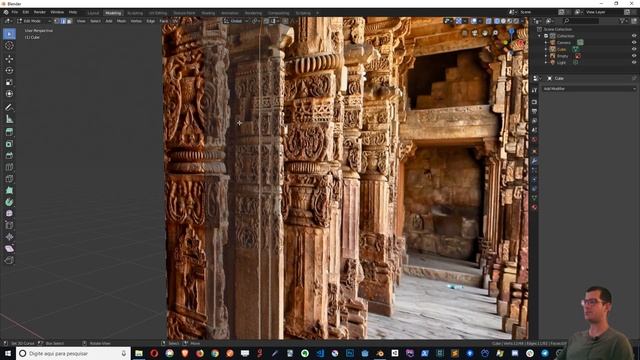Screen dimensions: 640x360
Task: Hide the Cube object in outliner
Action: pyautogui.click(x=634, y=49)
